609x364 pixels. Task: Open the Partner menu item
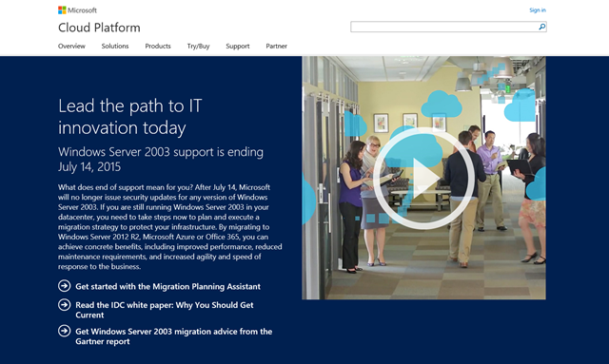(x=277, y=46)
